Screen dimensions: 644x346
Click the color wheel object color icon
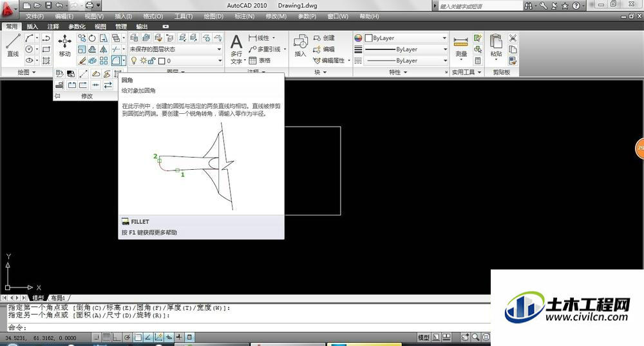tap(358, 38)
